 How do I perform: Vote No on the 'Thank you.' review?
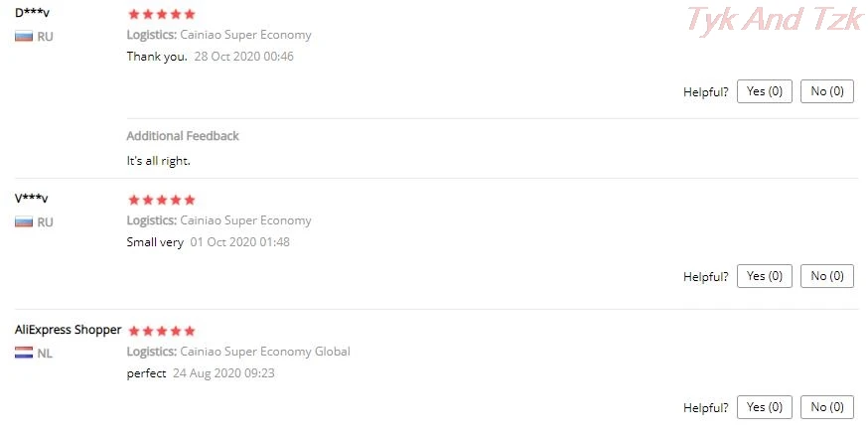[827, 91]
